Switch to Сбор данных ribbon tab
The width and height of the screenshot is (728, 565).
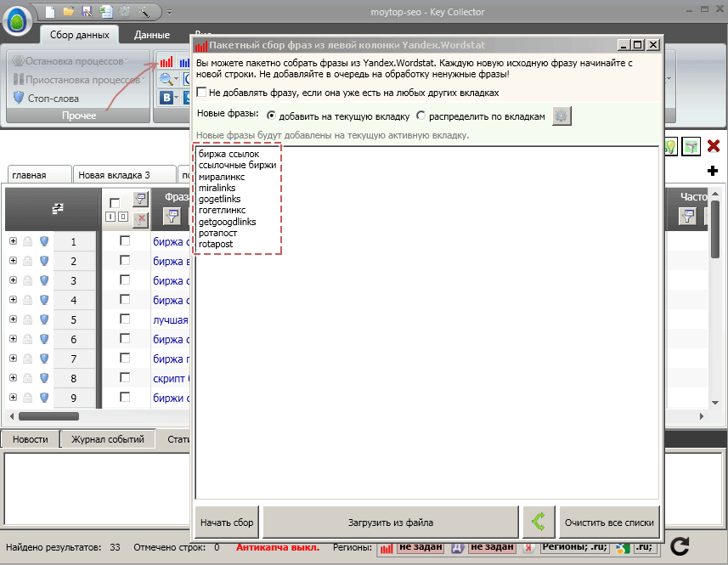[x=79, y=35]
